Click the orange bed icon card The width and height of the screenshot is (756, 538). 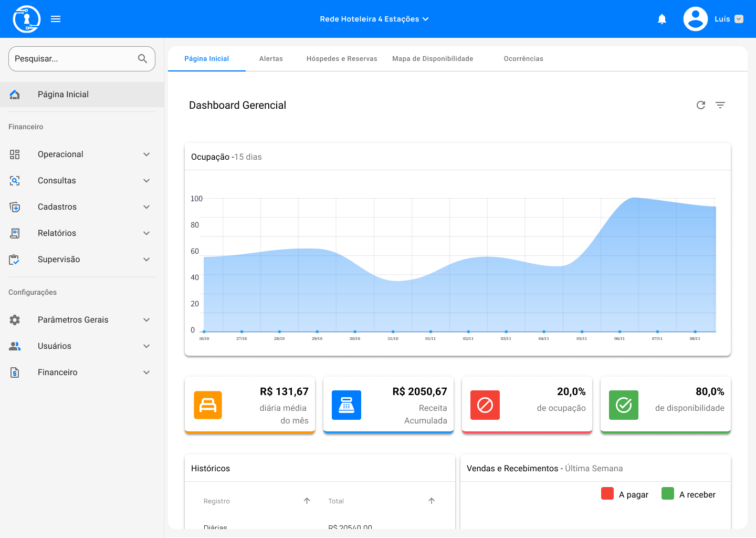click(208, 405)
